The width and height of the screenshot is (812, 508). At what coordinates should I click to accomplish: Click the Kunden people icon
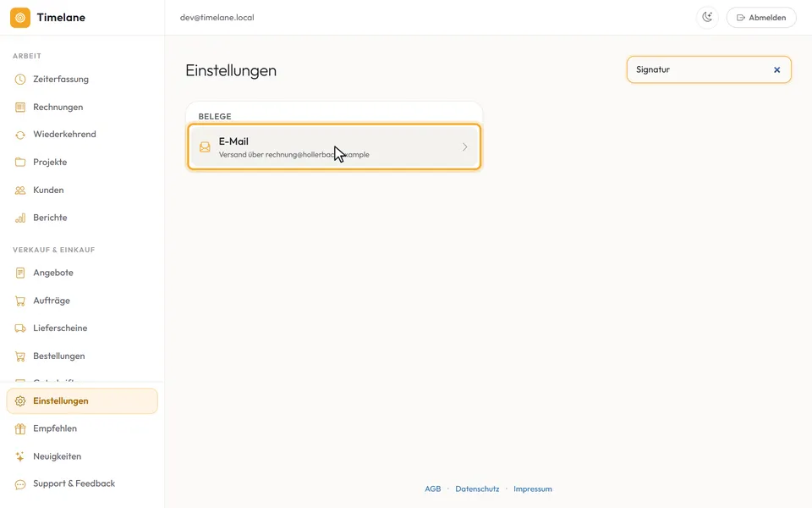pyautogui.click(x=20, y=190)
